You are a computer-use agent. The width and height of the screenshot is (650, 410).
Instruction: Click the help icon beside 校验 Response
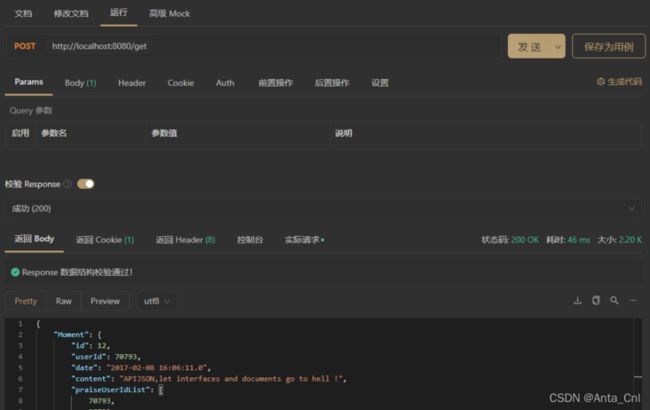point(68,184)
